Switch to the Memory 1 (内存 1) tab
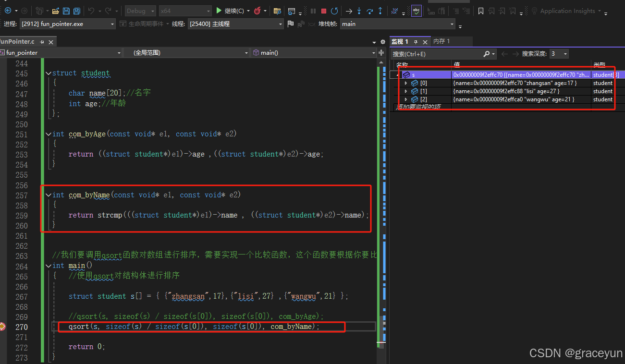 click(441, 41)
